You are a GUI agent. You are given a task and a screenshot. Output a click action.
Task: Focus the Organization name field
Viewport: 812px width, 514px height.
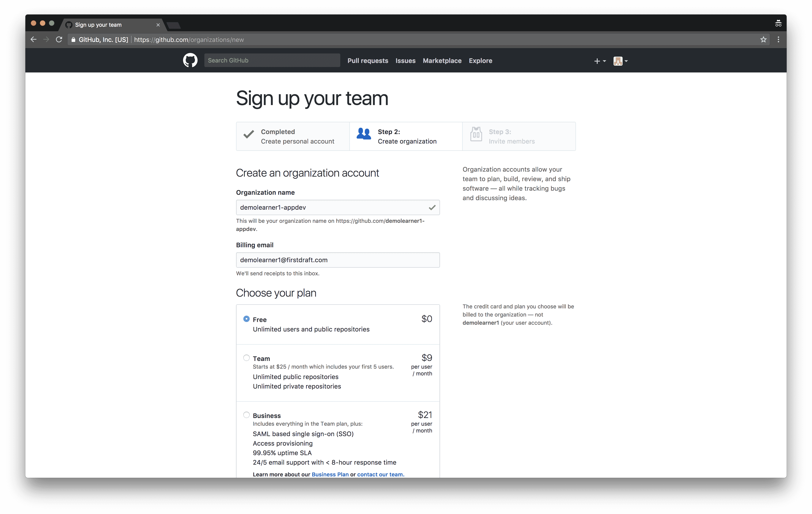[x=338, y=207]
